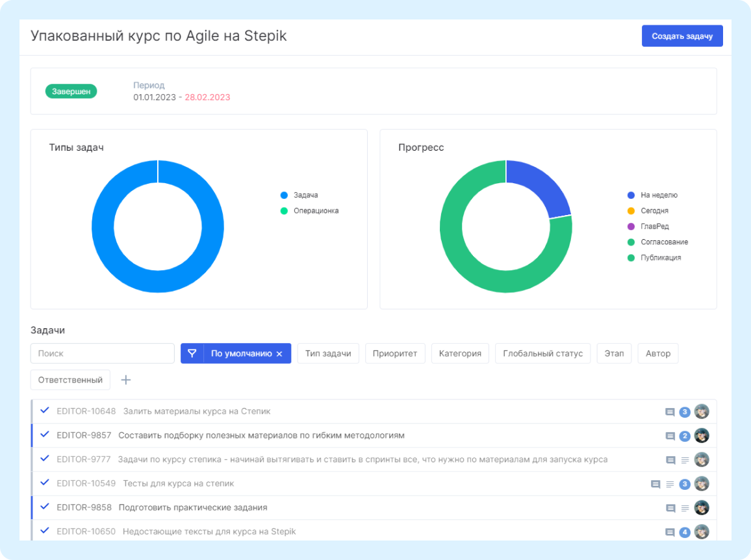Toggle Сегодня legend item
Screen dimensions: 751x560
click(x=648, y=210)
